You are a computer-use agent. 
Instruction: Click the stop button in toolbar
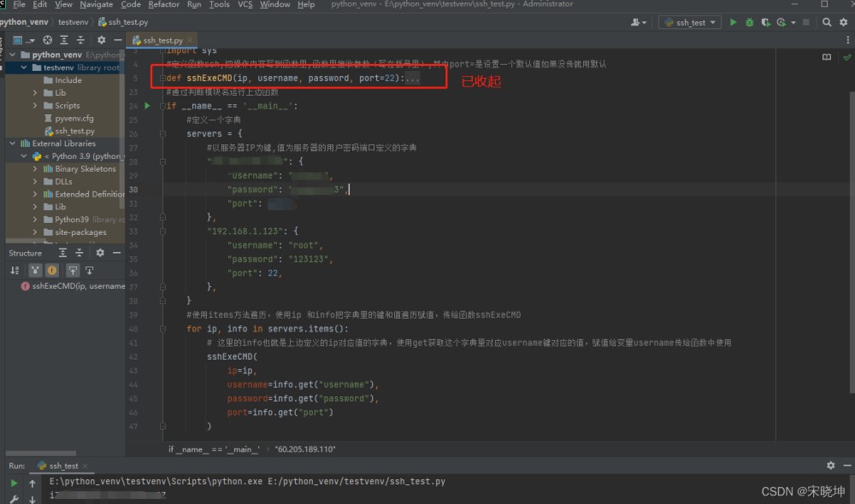[806, 22]
